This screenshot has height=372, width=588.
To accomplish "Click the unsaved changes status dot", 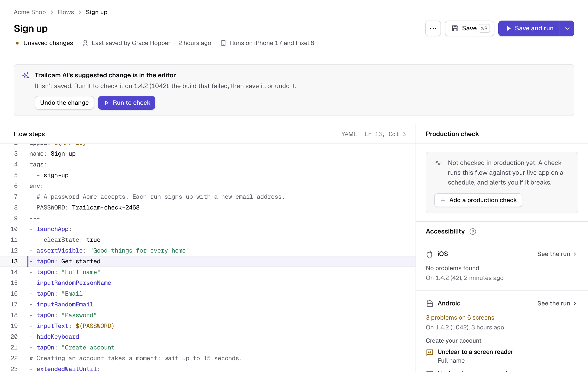I will tap(17, 43).
